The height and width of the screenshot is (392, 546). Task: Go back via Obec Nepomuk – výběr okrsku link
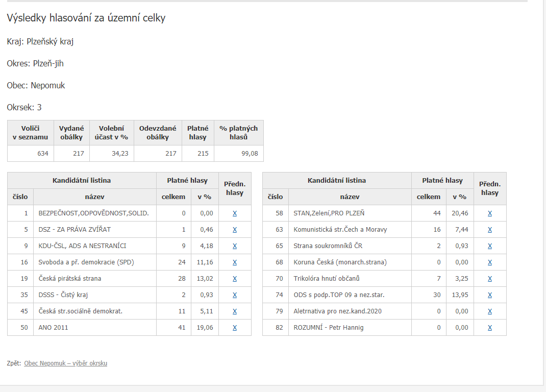(x=65, y=363)
